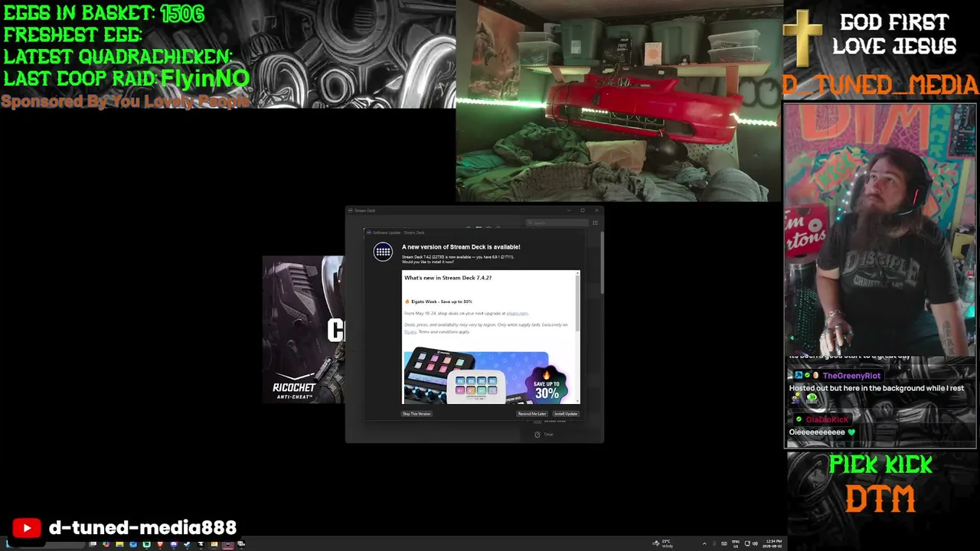Open the network icon in system tray
Viewport: 980px width, 551px height.
[747, 544]
